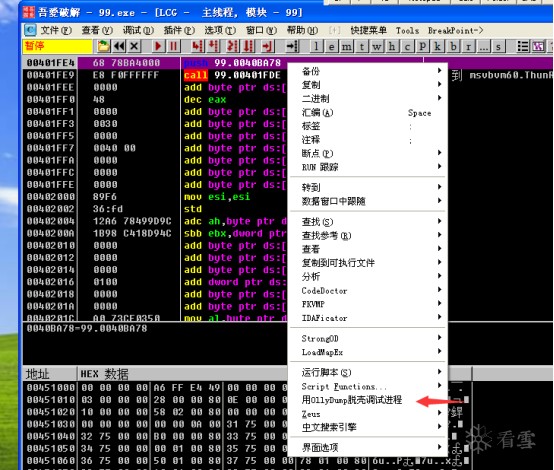Screen dimensions: 554x470
Task: Expand the 查找参考(R) submenu
Action: pyautogui.click(x=367, y=235)
